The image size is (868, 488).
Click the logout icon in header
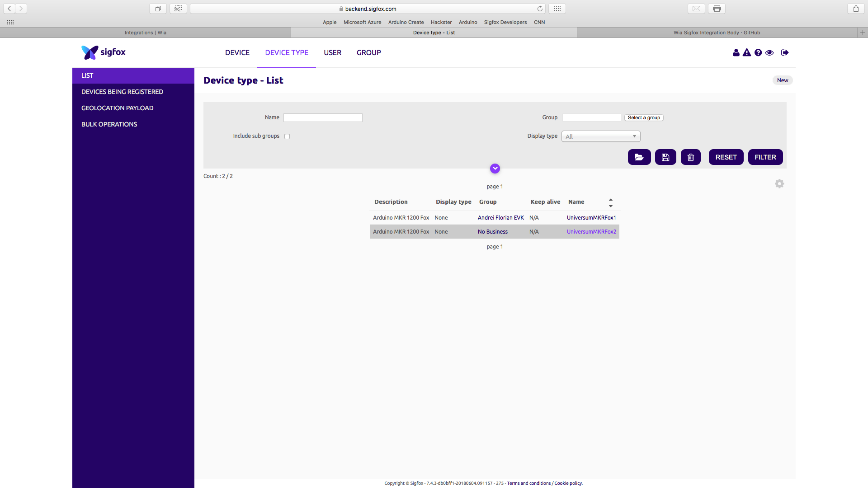point(785,53)
